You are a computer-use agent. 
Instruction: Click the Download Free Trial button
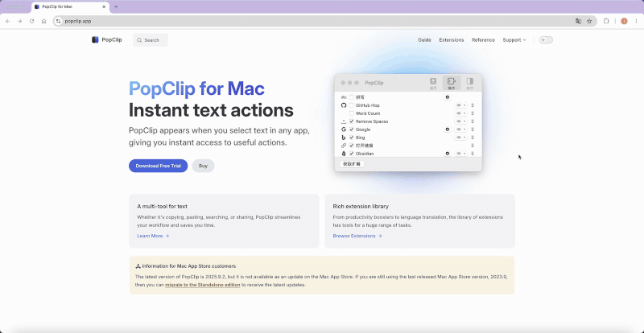coord(158,166)
